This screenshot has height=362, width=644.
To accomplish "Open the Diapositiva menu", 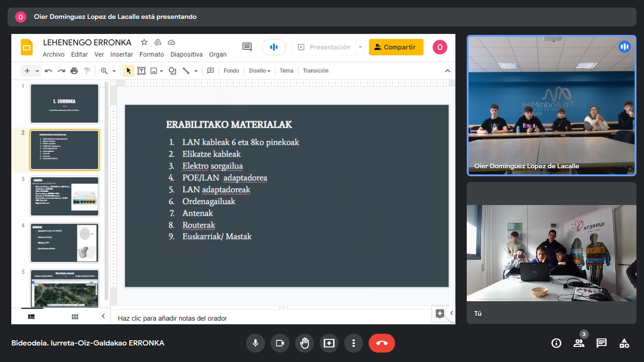I will click(187, 55).
